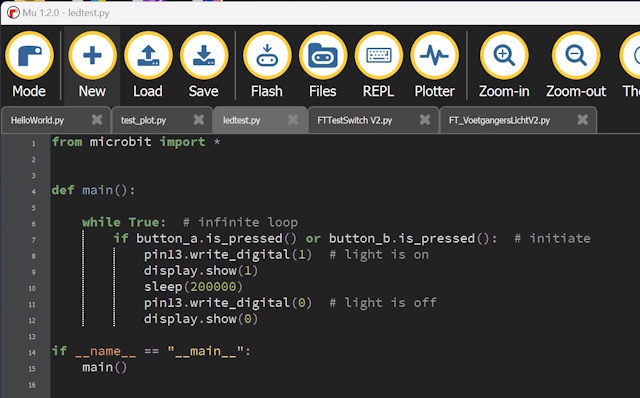
Task: Open the Plotter
Action: pyautogui.click(x=434, y=64)
